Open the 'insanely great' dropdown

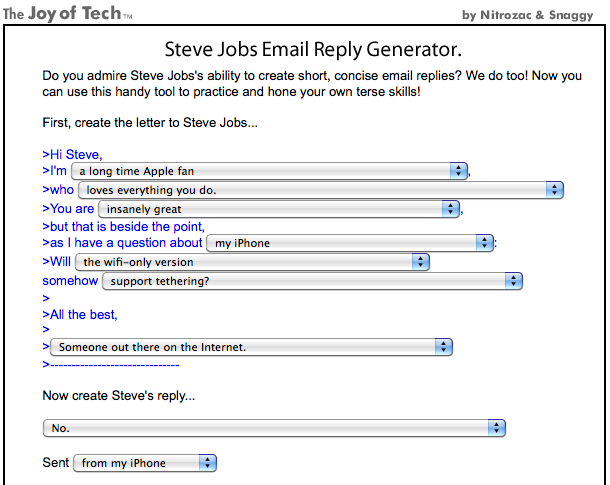coord(270,209)
